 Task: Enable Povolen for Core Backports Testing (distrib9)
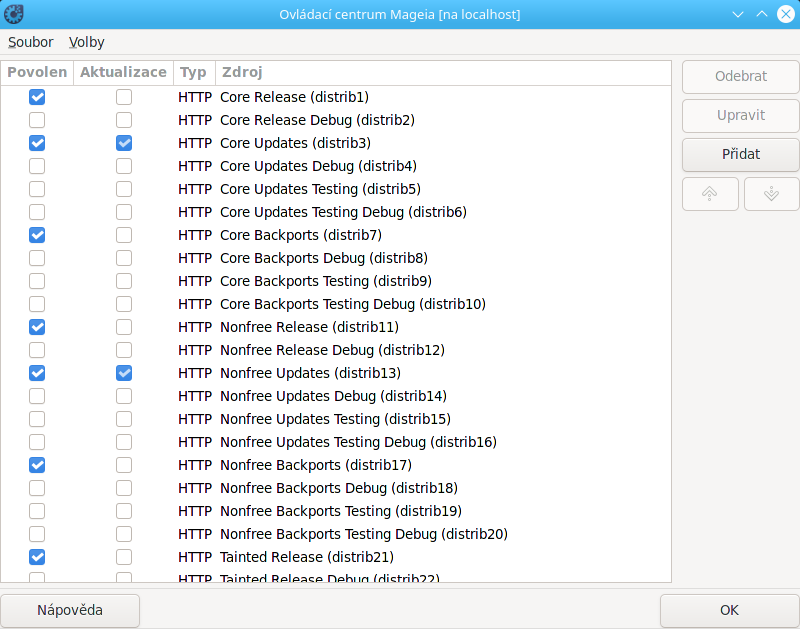(x=37, y=281)
